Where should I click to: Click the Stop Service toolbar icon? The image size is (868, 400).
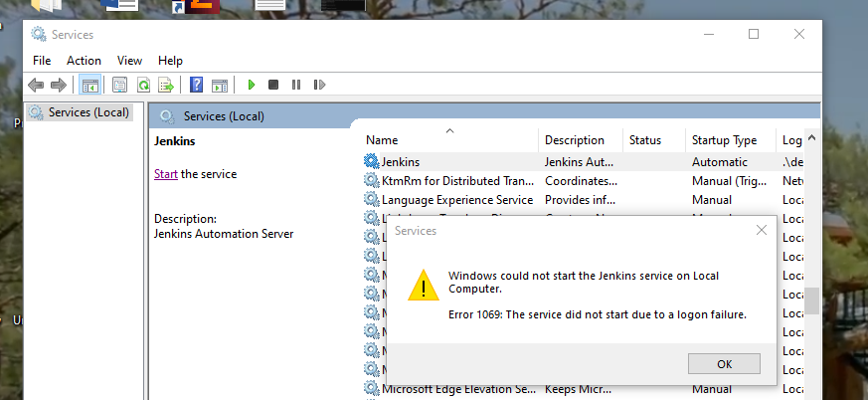[x=272, y=85]
